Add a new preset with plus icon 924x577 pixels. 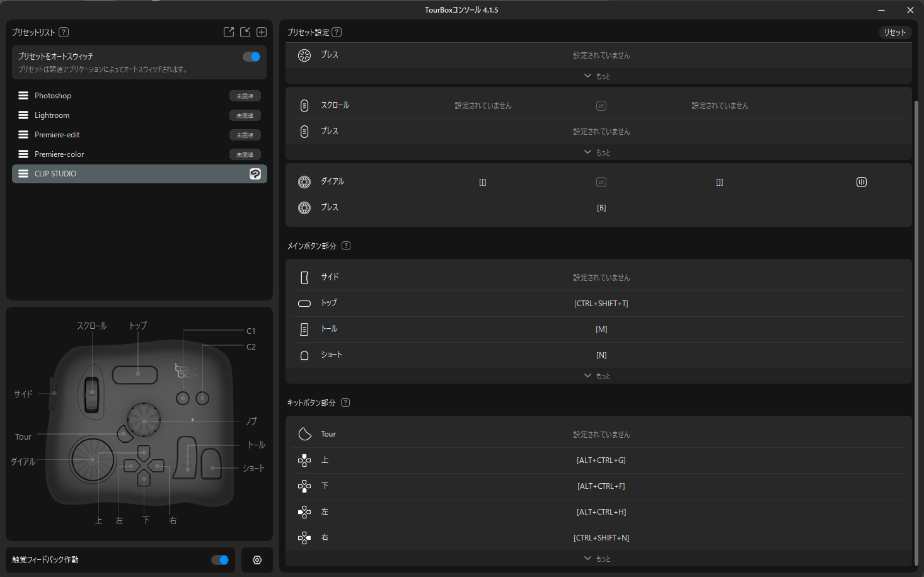(x=262, y=32)
